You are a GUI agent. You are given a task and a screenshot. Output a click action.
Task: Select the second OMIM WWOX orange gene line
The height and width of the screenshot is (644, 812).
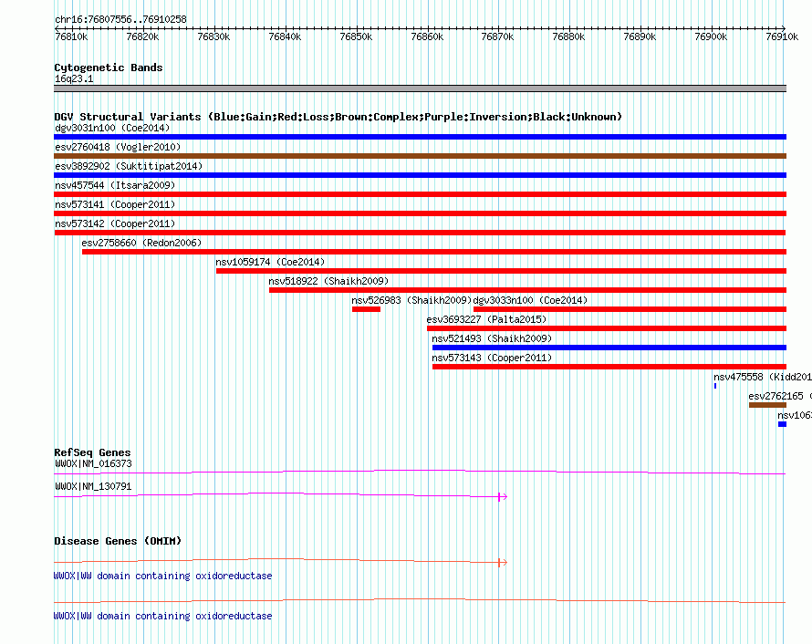pos(420,600)
